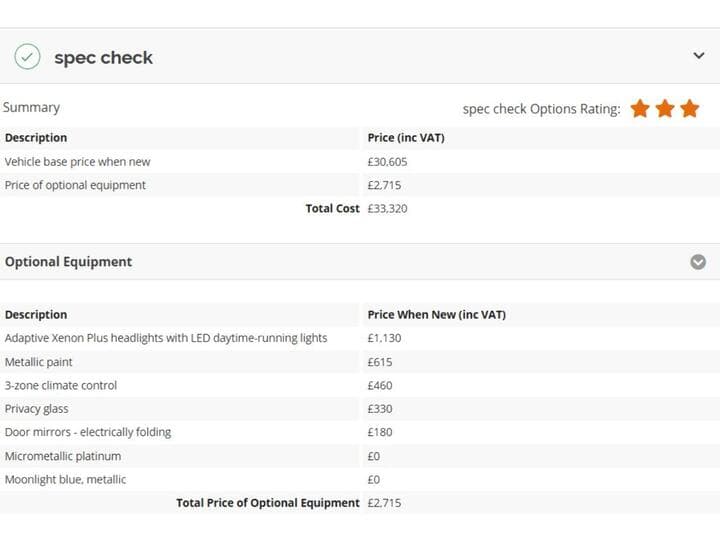Viewport: 720px width, 540px height.
Task: Click the spec check heading
Action: pos(103,57)
